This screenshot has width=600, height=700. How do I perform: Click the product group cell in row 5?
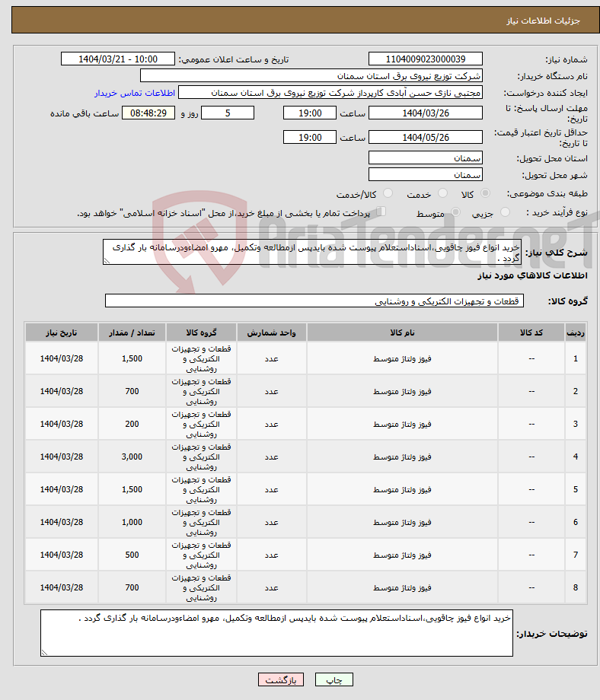pos(201,489)
